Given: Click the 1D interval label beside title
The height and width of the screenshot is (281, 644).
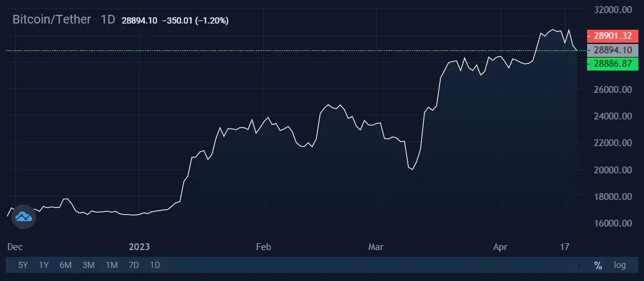Looking at the screenshot, I should [x=108, y=19].
